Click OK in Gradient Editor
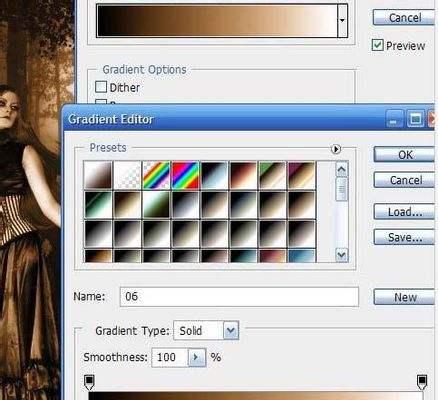 [405, 155]
